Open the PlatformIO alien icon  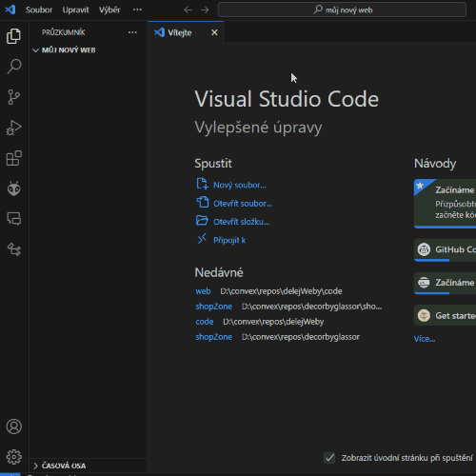pos(14,188)
